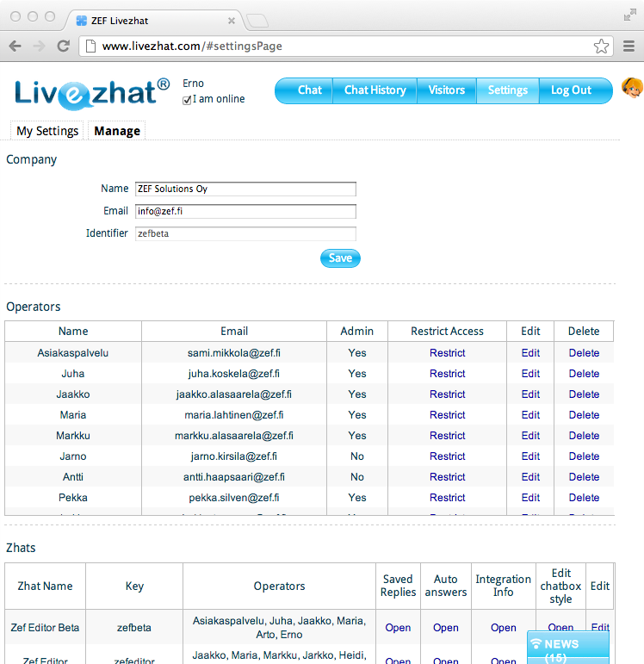This screenshot has width=644, height=664.
Task: Click email jarno.kirsila@zef.fi
Action: (x=233, y=456)
